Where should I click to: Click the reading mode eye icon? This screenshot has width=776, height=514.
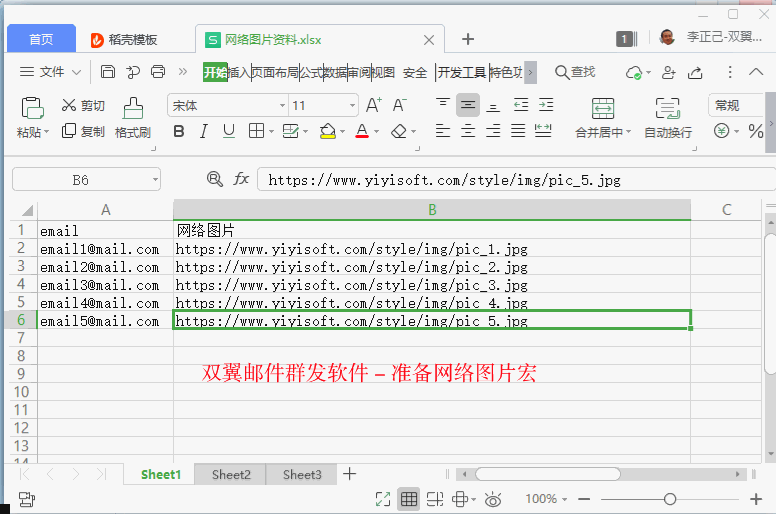[x=492, y=500]
